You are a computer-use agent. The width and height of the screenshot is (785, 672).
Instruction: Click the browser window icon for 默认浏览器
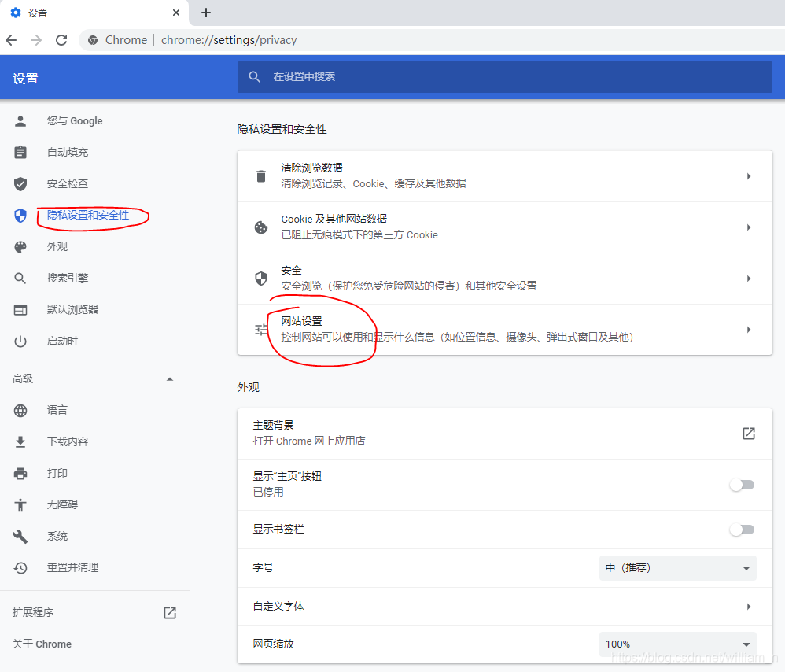point(20,310)
